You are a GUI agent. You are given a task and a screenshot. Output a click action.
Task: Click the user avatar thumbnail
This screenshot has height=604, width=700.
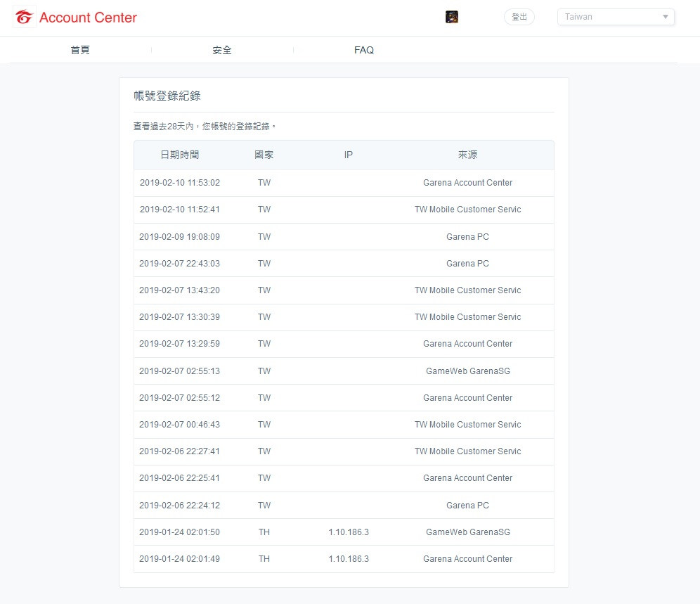tap(452, 17)
